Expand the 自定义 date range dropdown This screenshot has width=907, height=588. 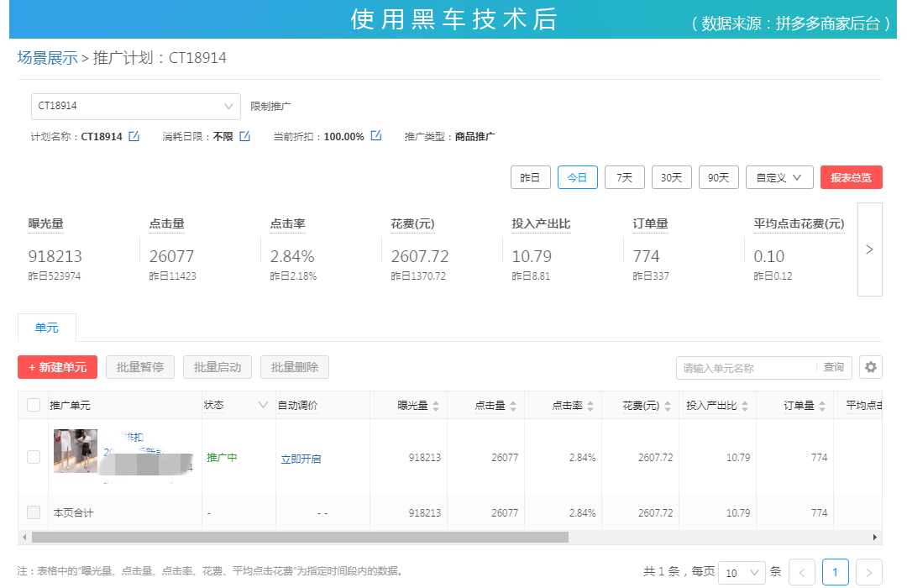click(x=779, y=178)
